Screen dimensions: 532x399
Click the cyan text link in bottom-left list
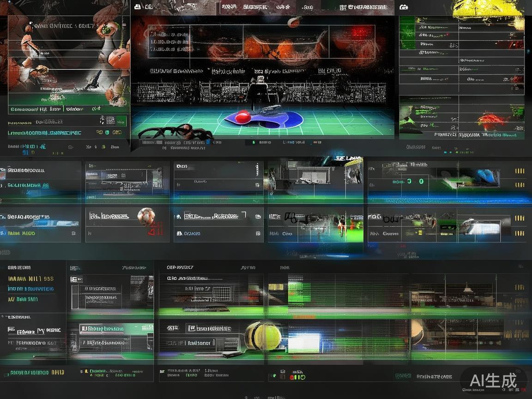[30, 289]
